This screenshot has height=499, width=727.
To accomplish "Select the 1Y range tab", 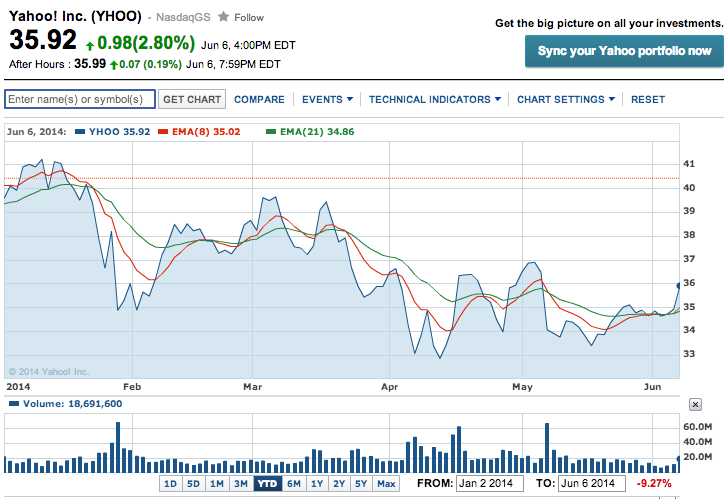I will click(317, 484).
